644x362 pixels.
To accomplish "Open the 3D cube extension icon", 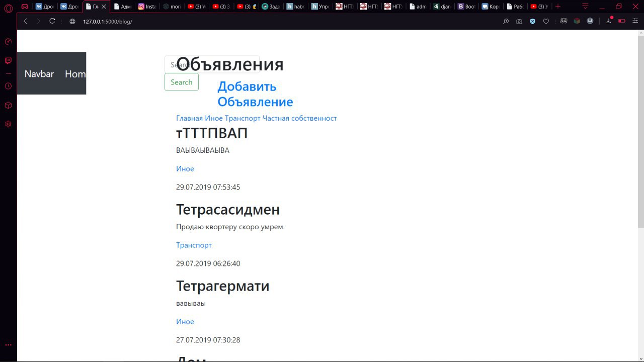I will tap(577, 21).
